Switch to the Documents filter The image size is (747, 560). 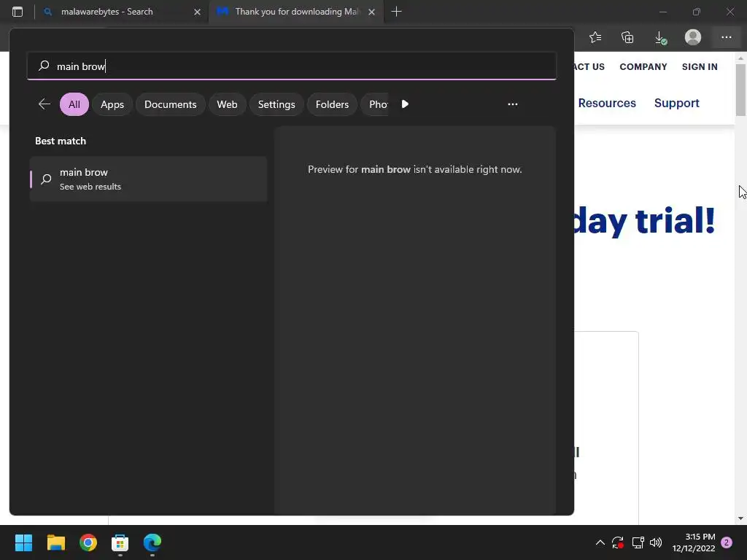[170, 104]
